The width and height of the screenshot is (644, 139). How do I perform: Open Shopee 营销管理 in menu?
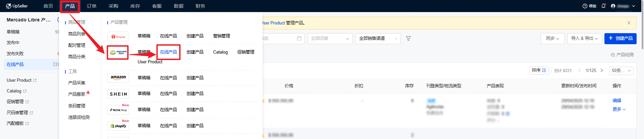pos(221,36)
